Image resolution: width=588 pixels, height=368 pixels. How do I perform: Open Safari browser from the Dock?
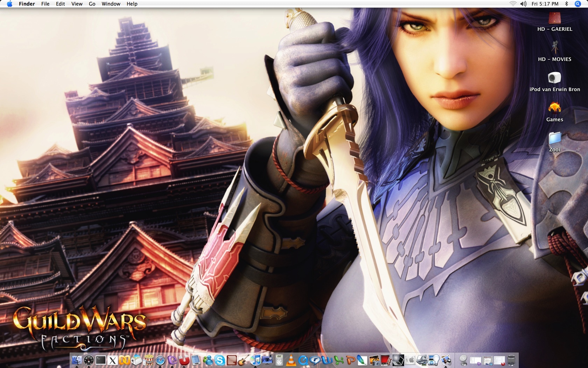point(160,360)
